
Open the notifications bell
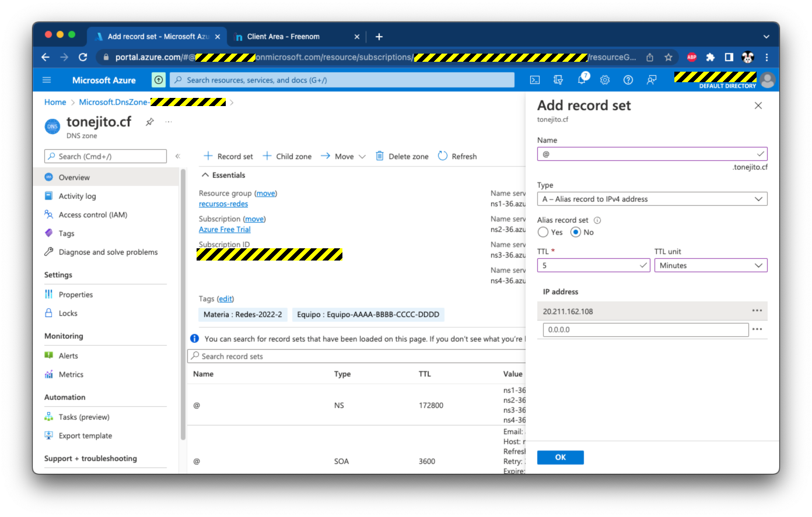(582, 80)
